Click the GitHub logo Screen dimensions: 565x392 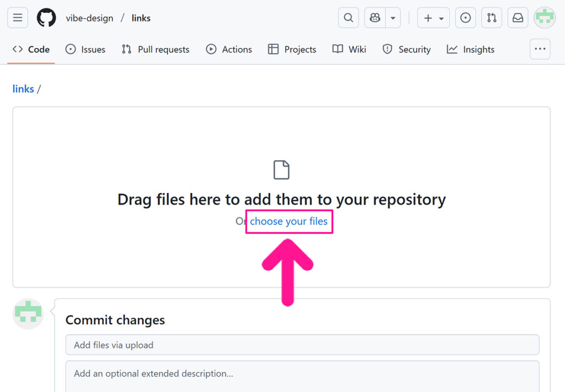(x=46, y=18)
